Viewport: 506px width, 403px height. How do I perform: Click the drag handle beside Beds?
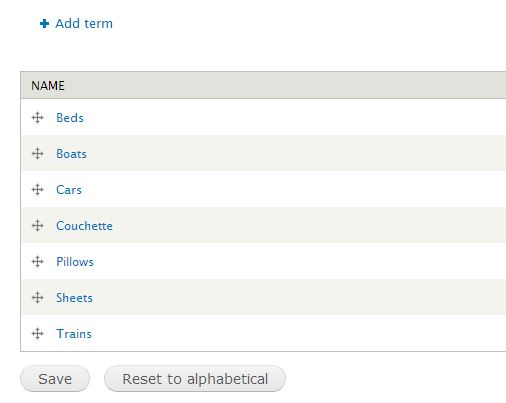tap(38, 118)
